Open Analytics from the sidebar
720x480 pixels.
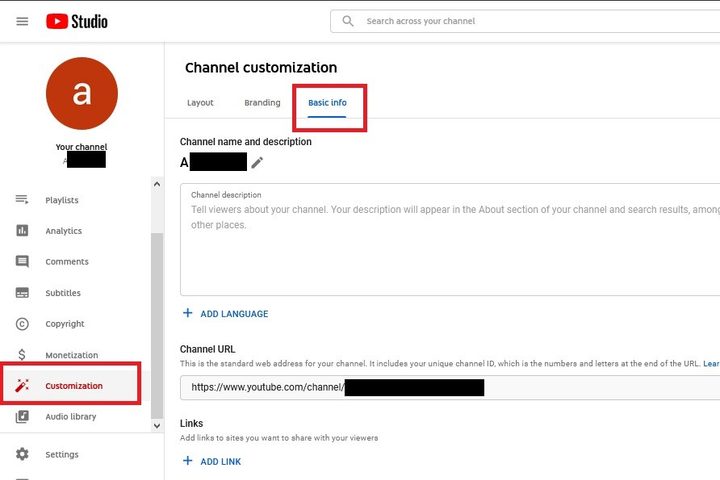pos(64,231)
